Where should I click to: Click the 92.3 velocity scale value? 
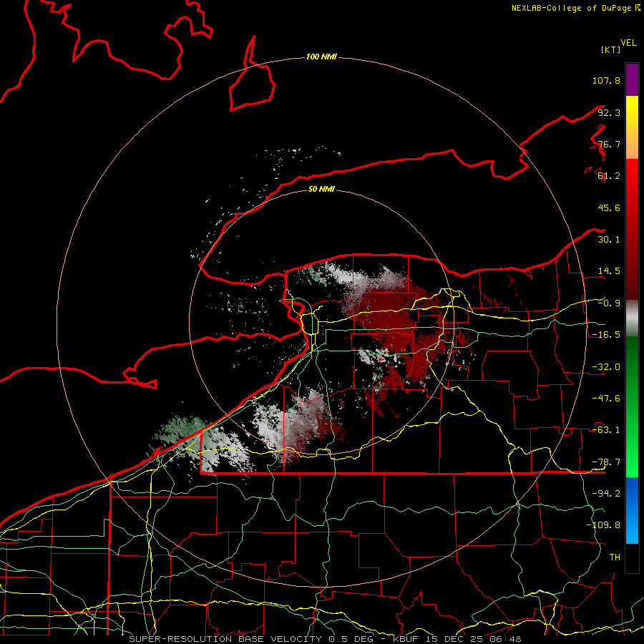pos(609,112)
